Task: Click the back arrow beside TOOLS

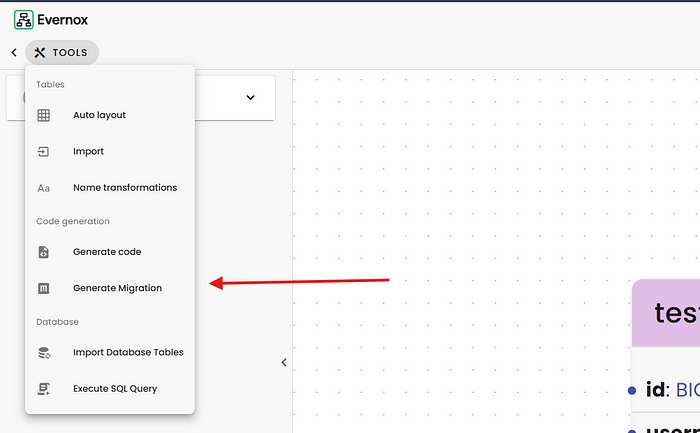Action: coord(14,53)
